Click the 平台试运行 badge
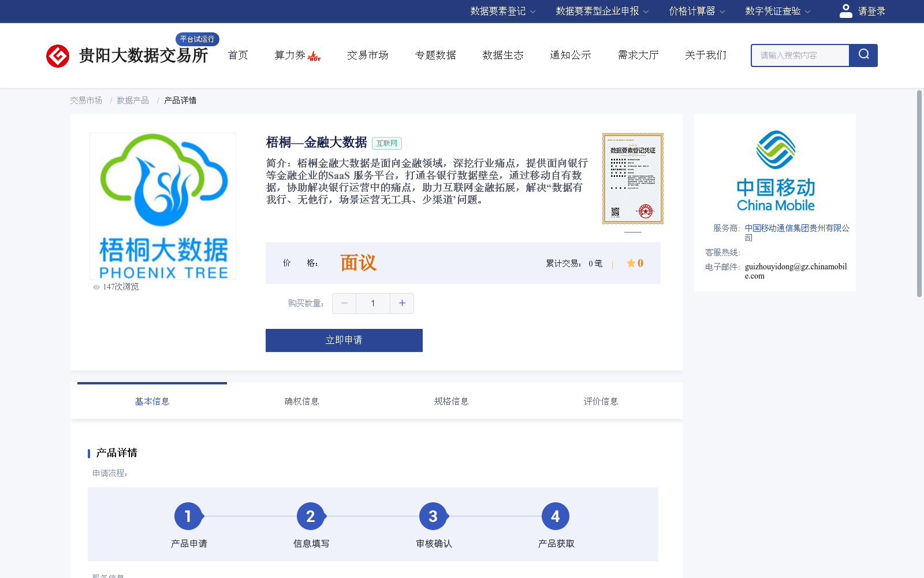 [x=198, y=39]
